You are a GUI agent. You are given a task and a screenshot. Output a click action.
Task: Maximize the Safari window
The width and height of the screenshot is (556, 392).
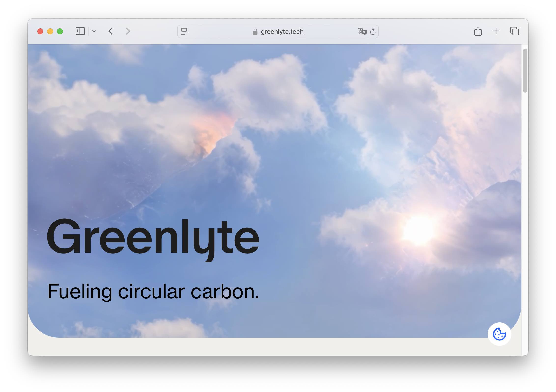60,31
